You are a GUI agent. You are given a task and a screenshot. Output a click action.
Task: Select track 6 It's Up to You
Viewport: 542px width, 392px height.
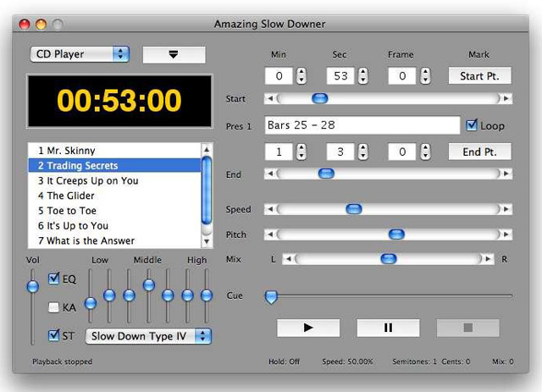click(114, 226)
